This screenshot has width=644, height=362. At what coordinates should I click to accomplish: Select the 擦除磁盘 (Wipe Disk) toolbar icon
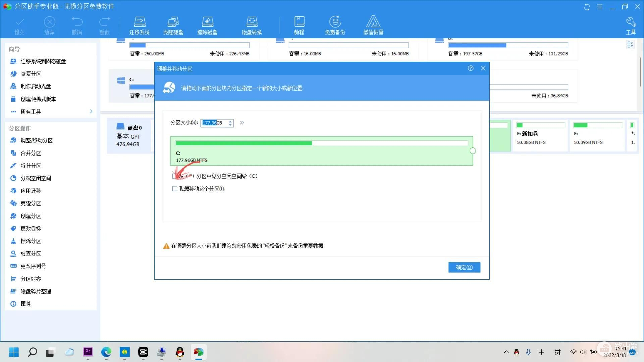(x=207, y=25)
